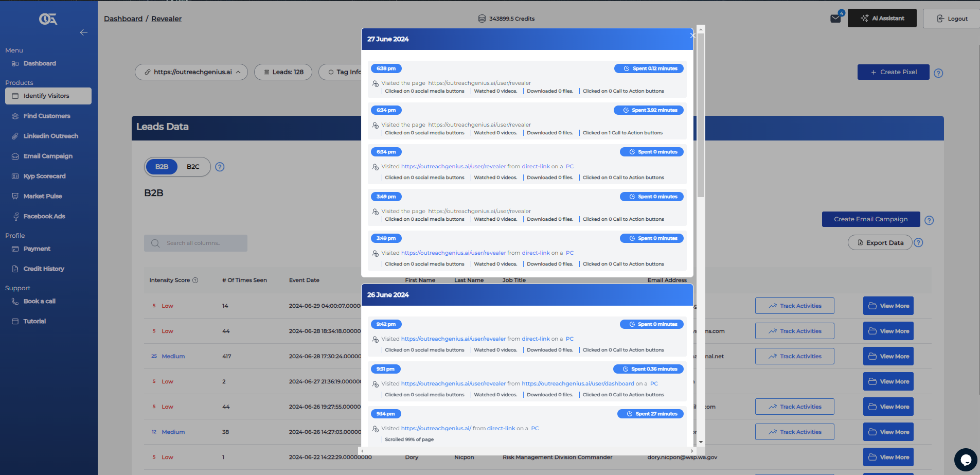The image size is (980, 475).
Task: Open dashboard referrer link in 9:31 pm entry
Action: (578, 384)
